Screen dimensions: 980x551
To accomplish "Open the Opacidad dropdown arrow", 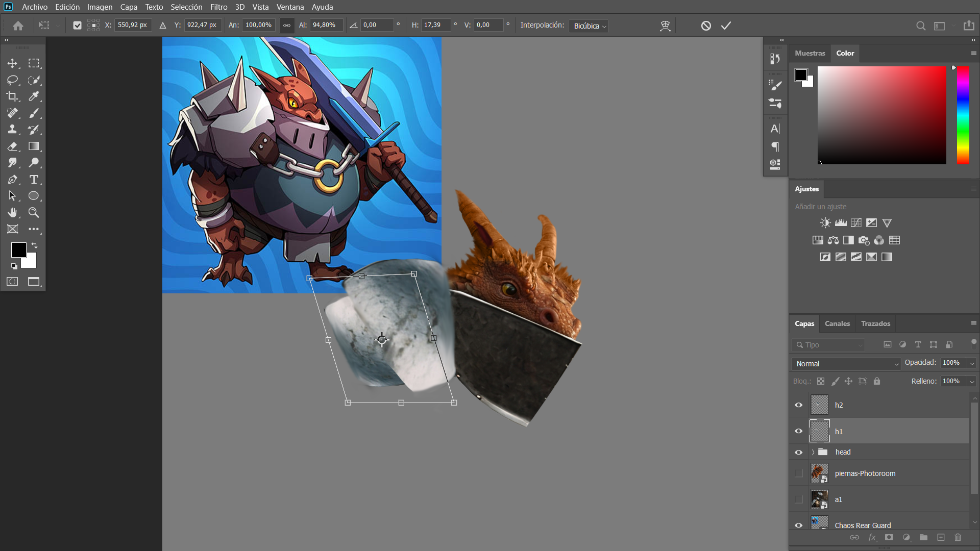I will point(972,363).
